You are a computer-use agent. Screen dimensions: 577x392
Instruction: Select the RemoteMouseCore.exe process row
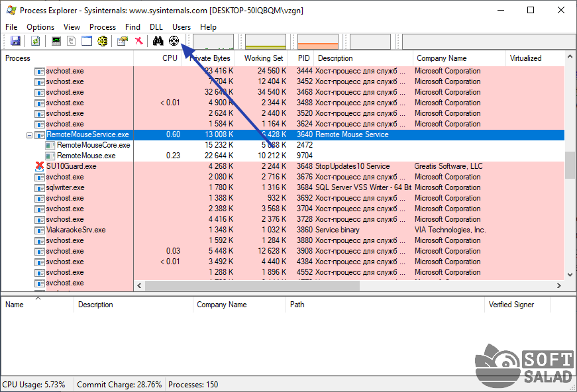pos(283,145)
